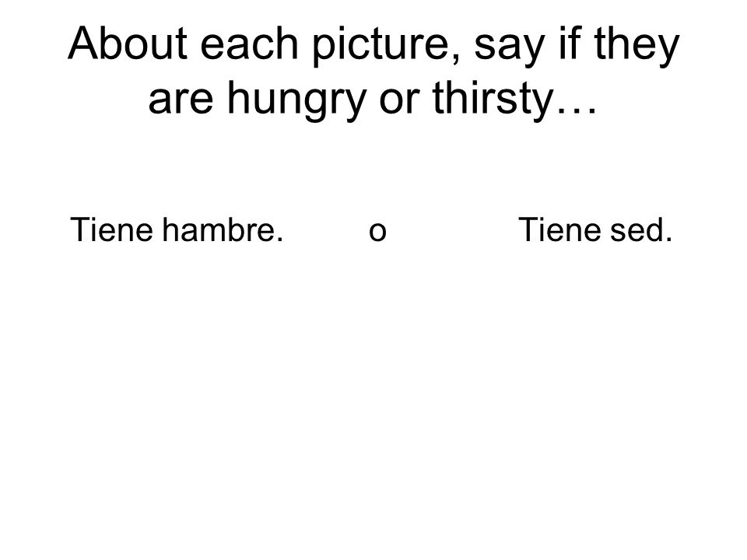Select the word "hungry" in the heading

(x=296, y=101)
